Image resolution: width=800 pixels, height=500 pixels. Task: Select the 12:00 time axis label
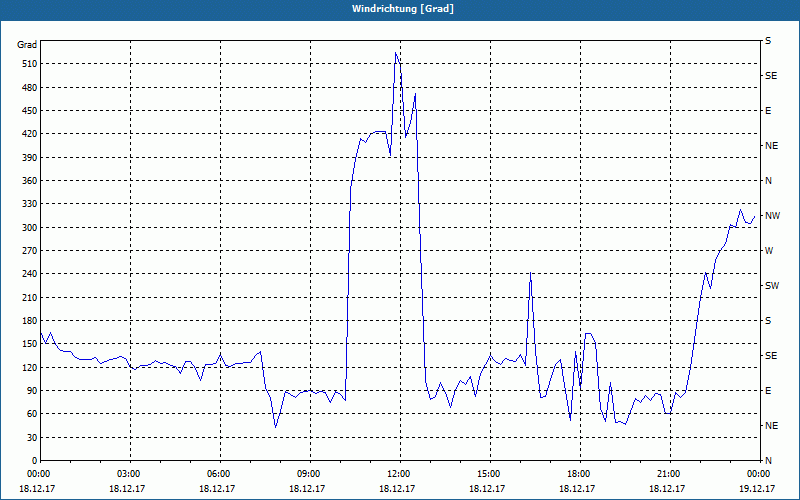coord(400,473)
